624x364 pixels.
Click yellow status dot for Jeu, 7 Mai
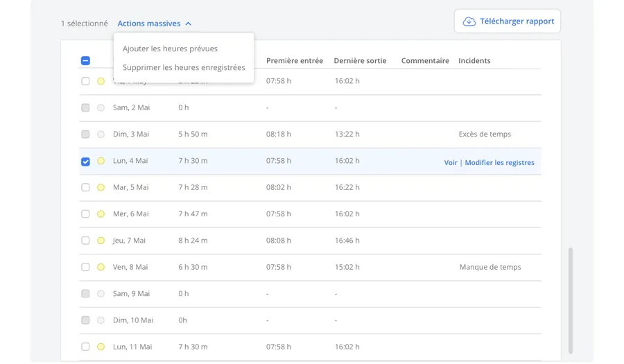101,241
